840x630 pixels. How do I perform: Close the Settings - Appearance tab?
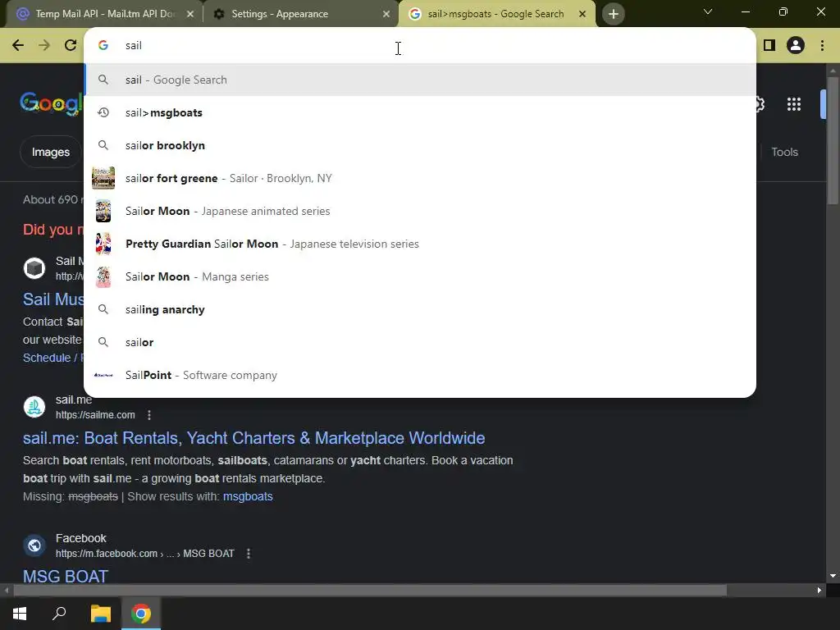(x=386, y=14)
